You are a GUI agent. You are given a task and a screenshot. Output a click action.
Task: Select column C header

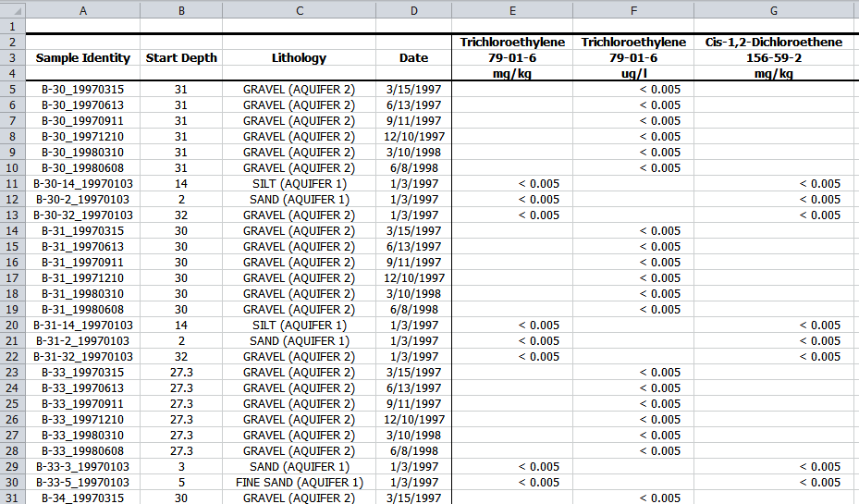(x=299, y=9)
